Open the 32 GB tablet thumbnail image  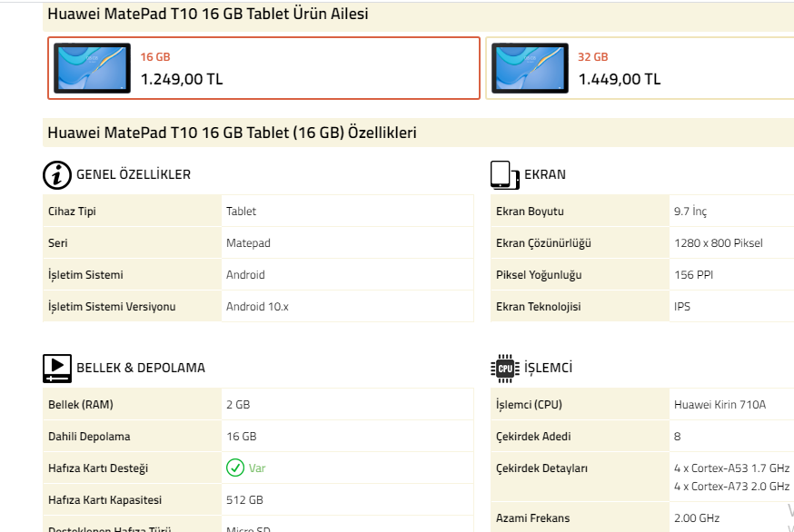[530, 68]
